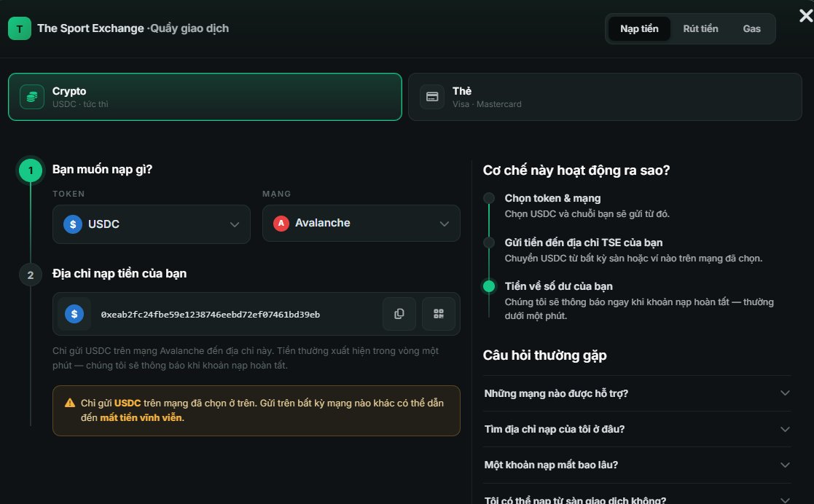Open the Gas tab

[751, 28]
